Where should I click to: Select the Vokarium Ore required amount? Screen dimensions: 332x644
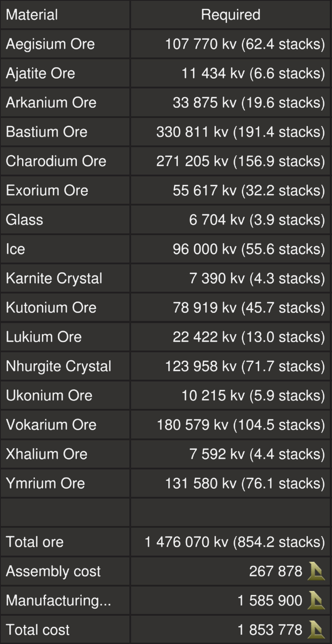click(241, 424)
